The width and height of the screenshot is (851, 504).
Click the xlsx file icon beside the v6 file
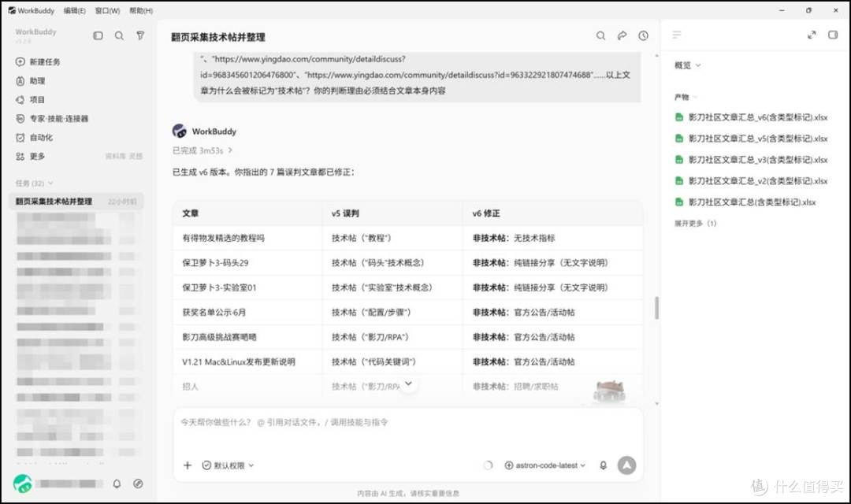click(x=678, y=117)
